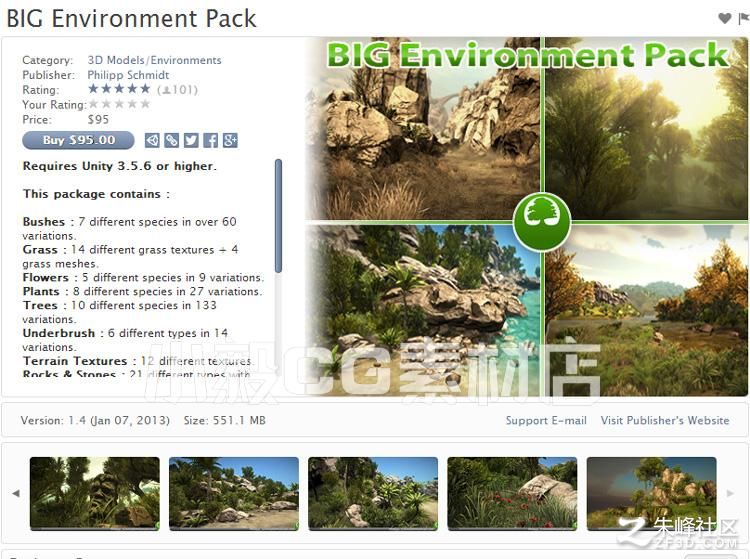Click the flag report icon

pos(744,18)
